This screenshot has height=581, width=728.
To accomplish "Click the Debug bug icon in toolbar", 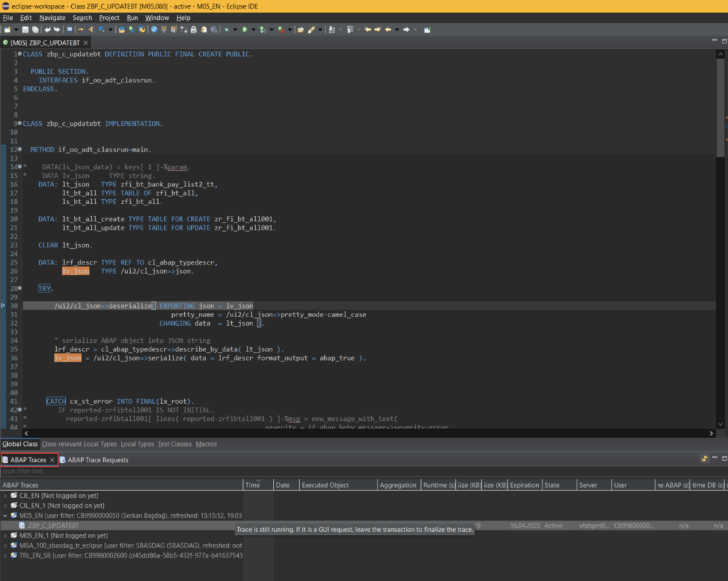I will 227,30.
